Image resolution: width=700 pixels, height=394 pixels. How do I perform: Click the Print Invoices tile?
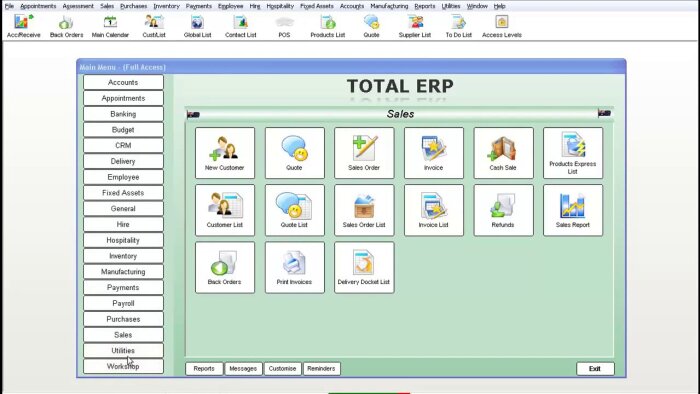[295, 267]
